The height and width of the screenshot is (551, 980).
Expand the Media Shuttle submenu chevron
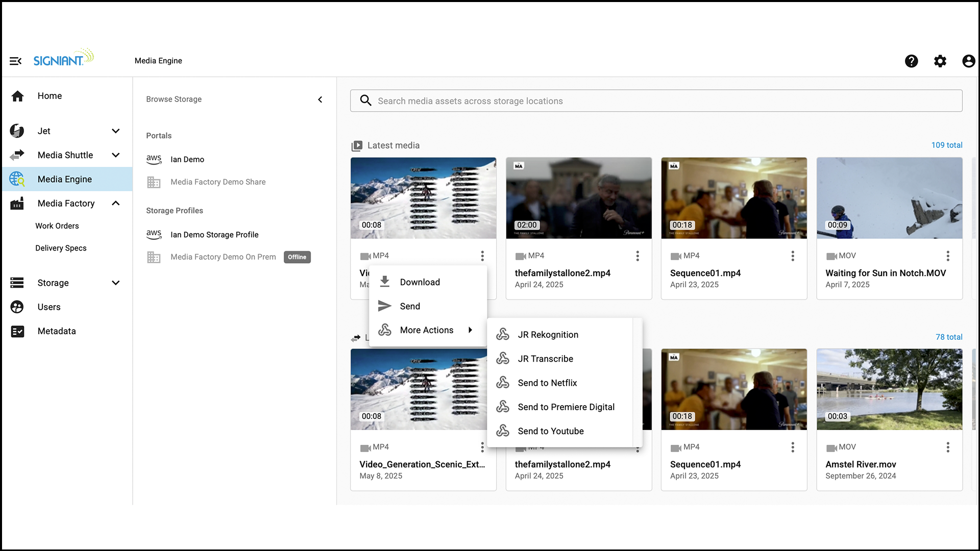116,155
